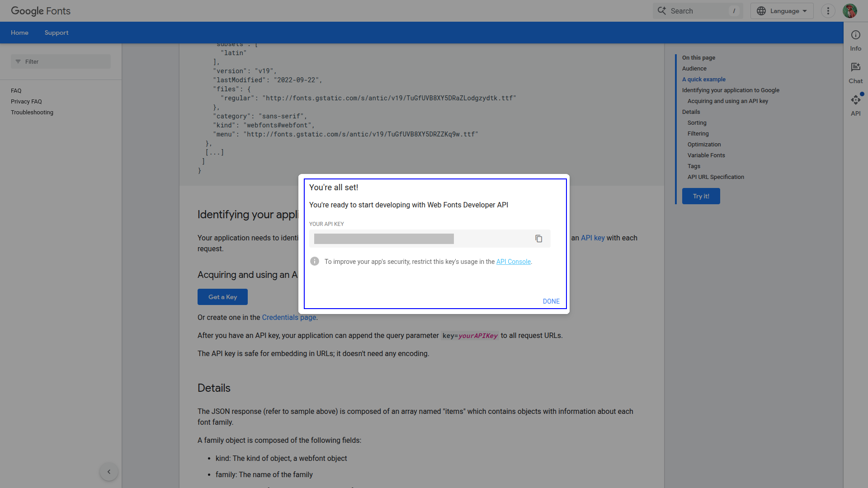Click the Try it! button
The image size is (868, 488).
(x=701, y=196)
